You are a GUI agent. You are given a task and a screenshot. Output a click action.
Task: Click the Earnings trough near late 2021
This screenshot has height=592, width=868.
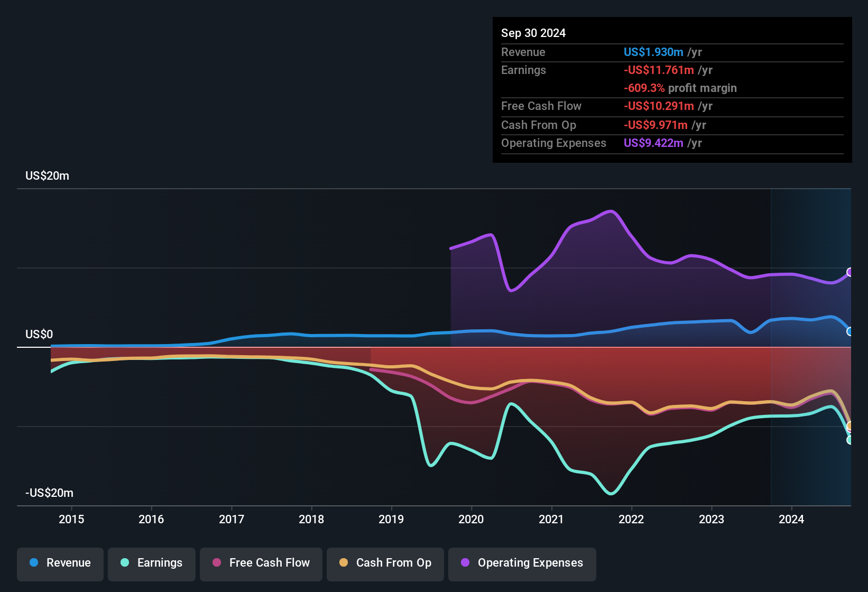tap(611, 494)
